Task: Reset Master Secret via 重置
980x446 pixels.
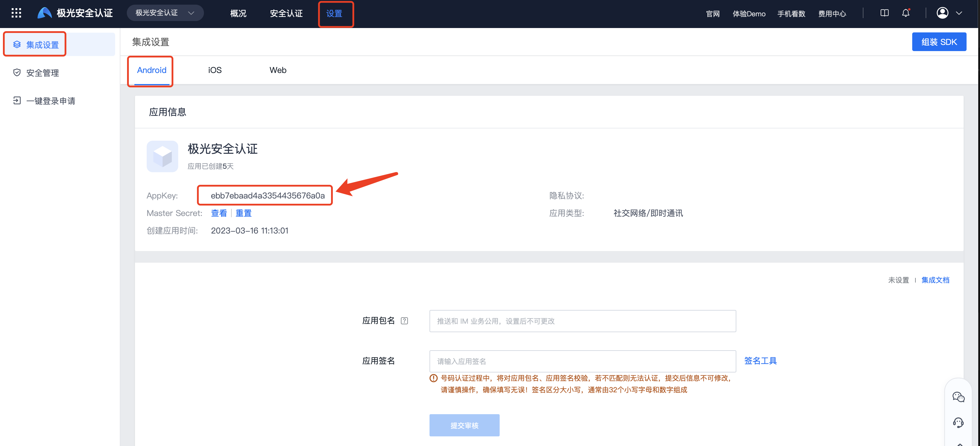Action: coord(243,213)
